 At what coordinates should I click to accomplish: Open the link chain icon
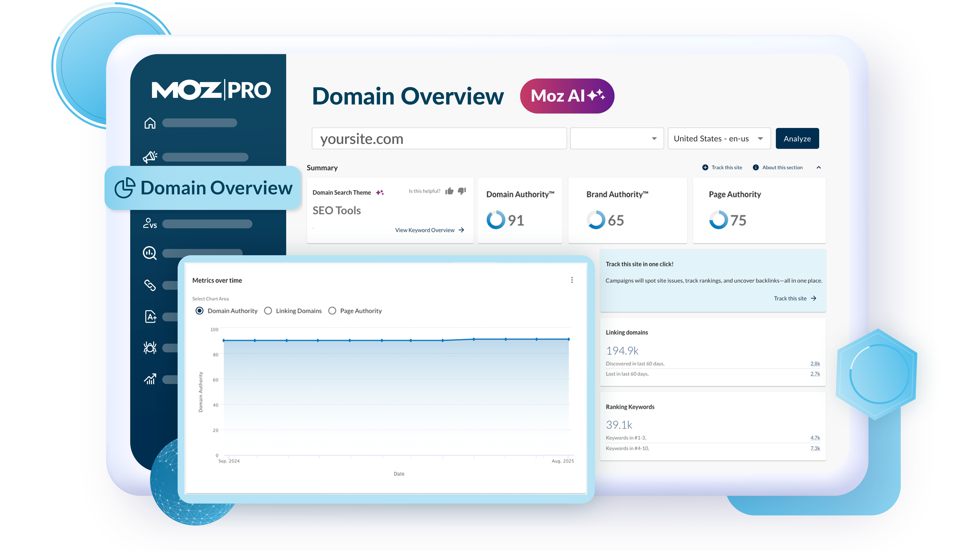click(x=150, y=285)
